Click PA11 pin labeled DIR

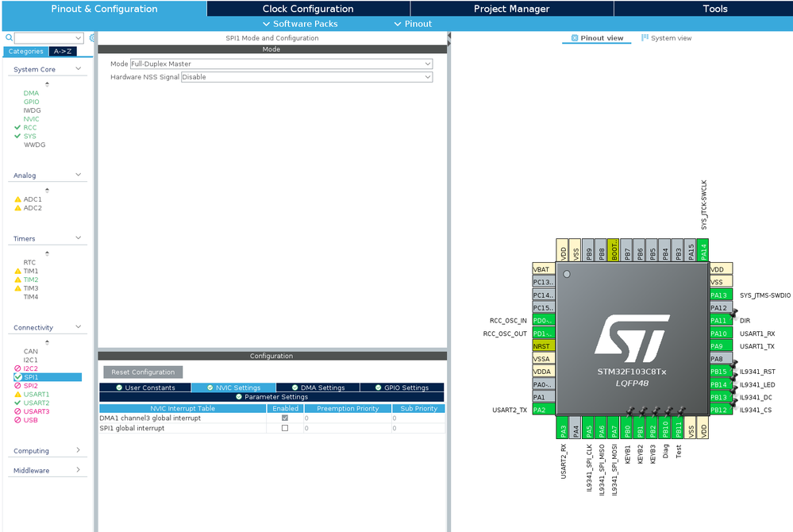(722, 321)
